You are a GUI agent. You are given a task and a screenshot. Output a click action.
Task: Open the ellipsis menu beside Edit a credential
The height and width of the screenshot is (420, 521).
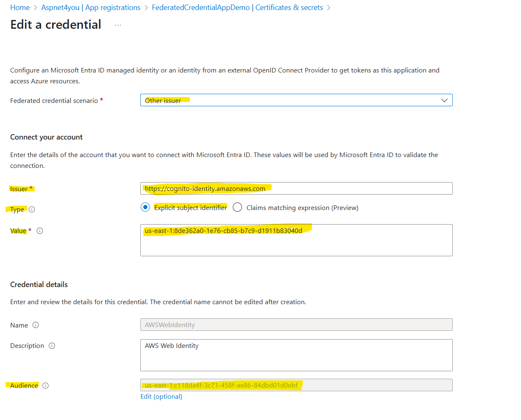point(118,25)
